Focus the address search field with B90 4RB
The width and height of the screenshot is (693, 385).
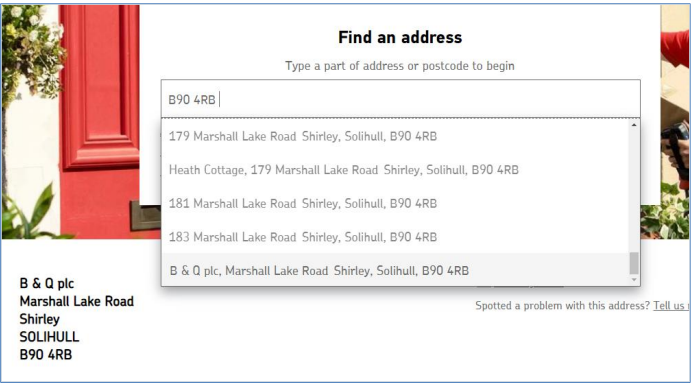(x=400, y=99)
